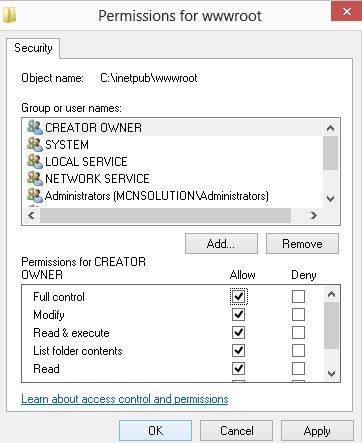Uncheck Allow for Read & execute
Screen dimensions: 362x443
[238, 332]
